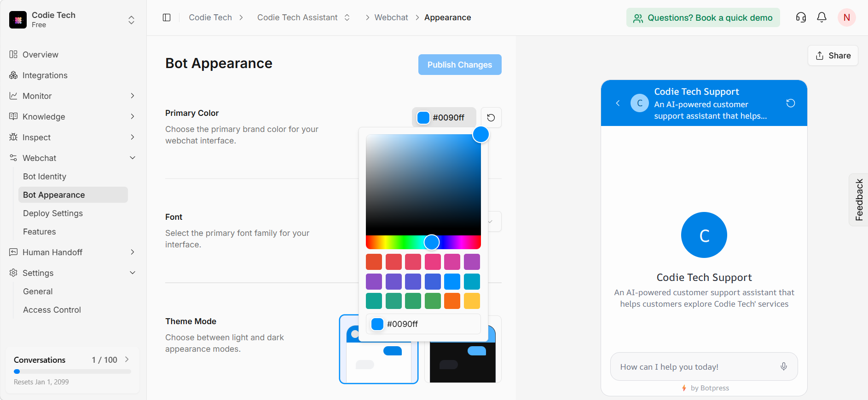Click Codie Tech breadcrumb link

pyautogui.click(x=210, y=17)
